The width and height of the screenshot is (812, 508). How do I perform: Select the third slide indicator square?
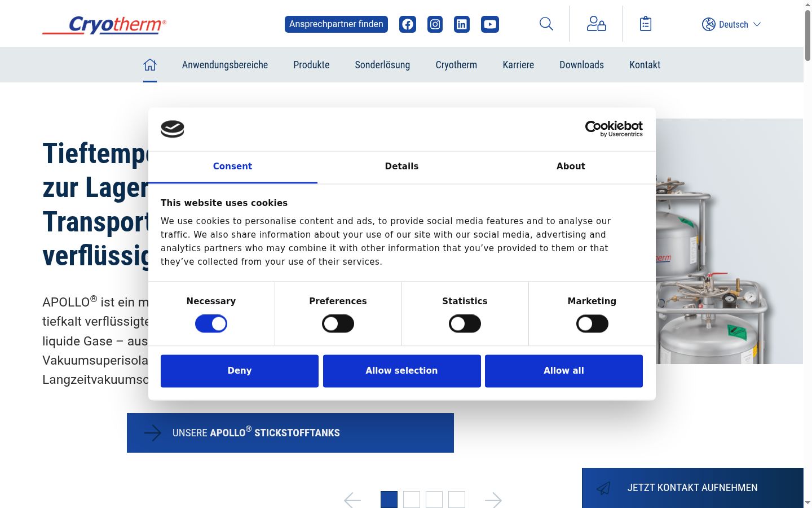(x=434, y=500)
